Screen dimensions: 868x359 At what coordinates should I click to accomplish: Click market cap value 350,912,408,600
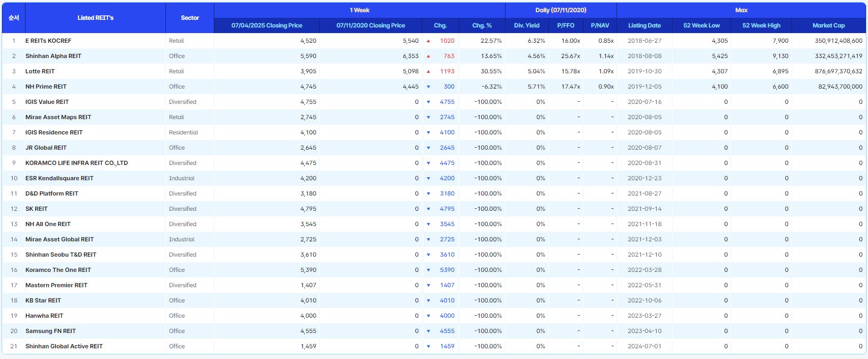point(838,41)
